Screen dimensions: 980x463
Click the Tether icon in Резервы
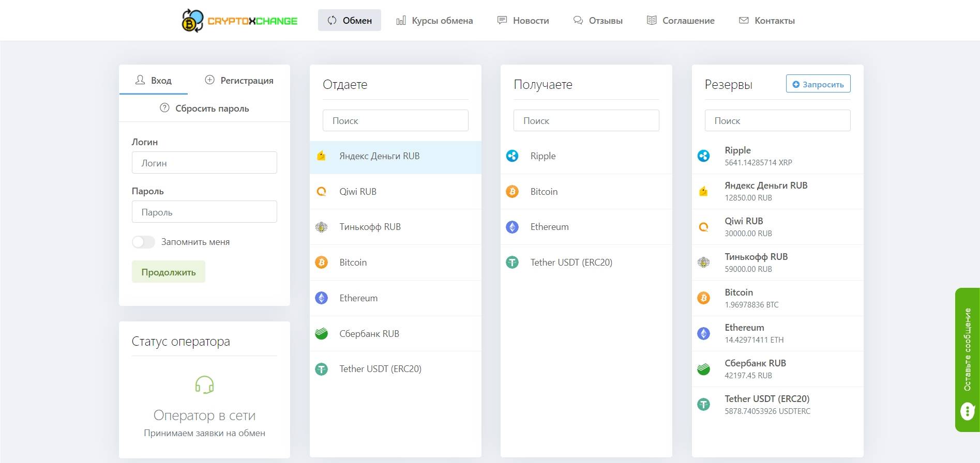pyautogui.click(x=703, y=405)
